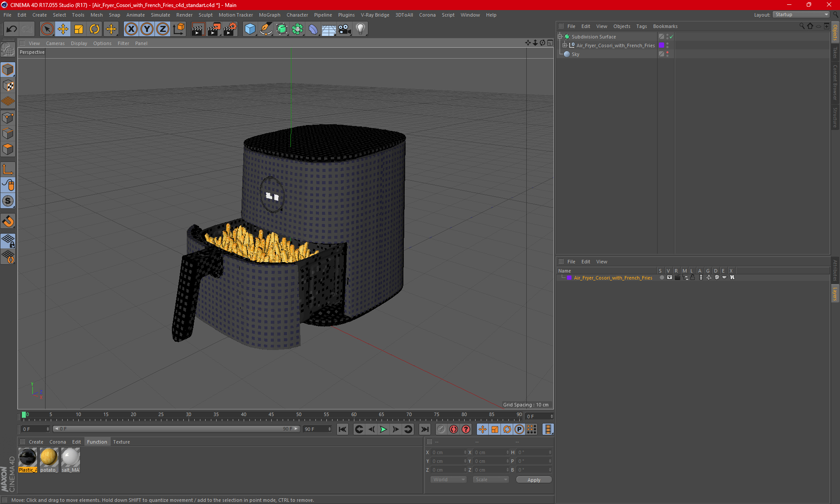Open the MoGraph menu
840x504 pixels.
coord(269,15)
